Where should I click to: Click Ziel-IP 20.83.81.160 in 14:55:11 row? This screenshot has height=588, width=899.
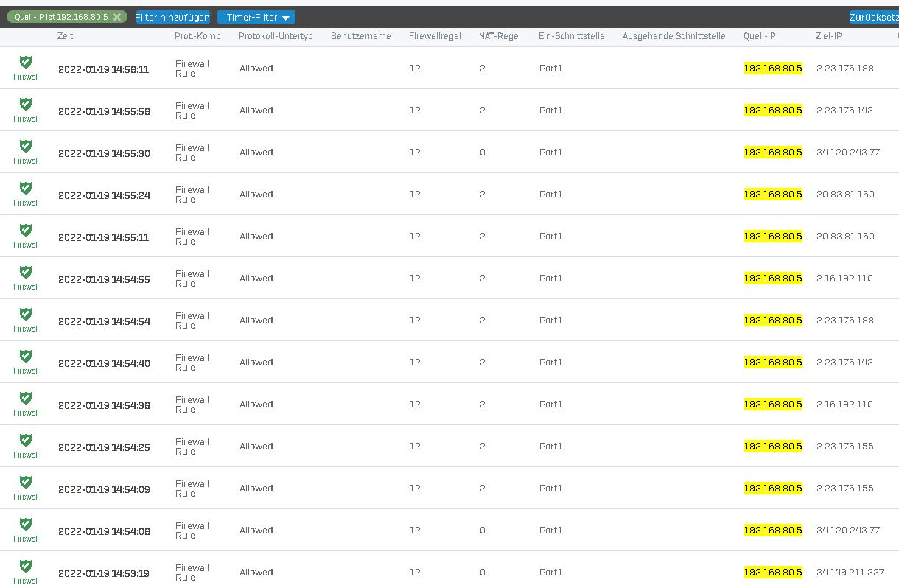(845, 236)
